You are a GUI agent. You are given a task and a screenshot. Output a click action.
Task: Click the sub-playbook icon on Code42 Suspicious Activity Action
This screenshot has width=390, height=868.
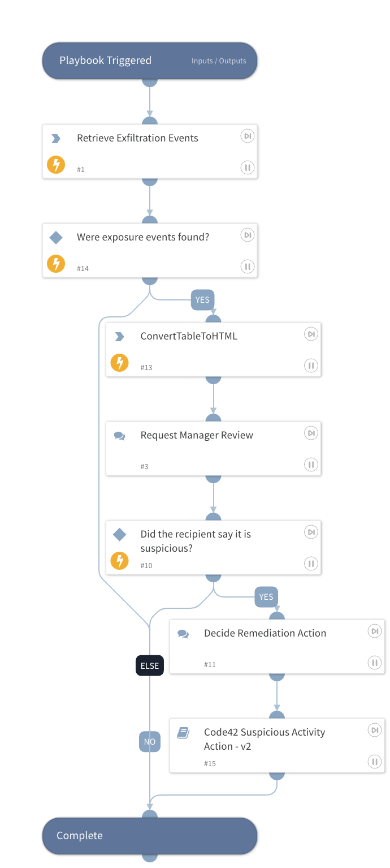[183, 732]
